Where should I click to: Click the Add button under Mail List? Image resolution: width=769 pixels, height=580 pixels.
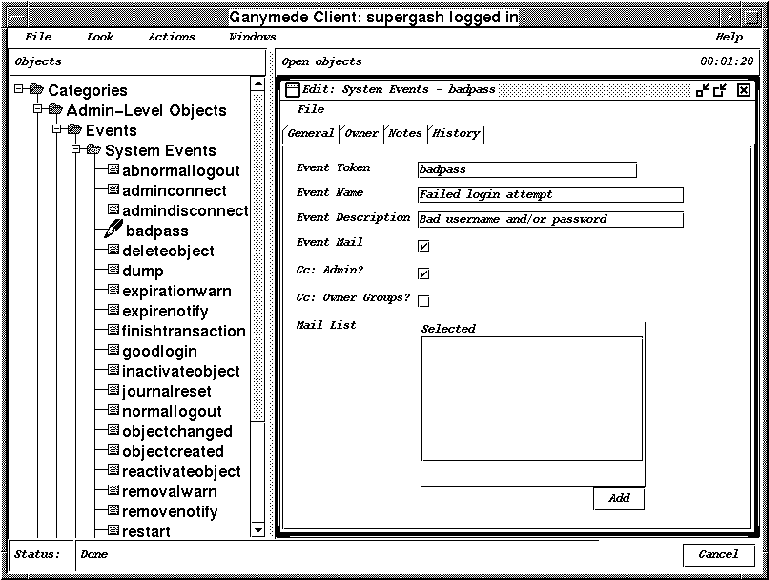pyautogui.click(x=618, y=498)
